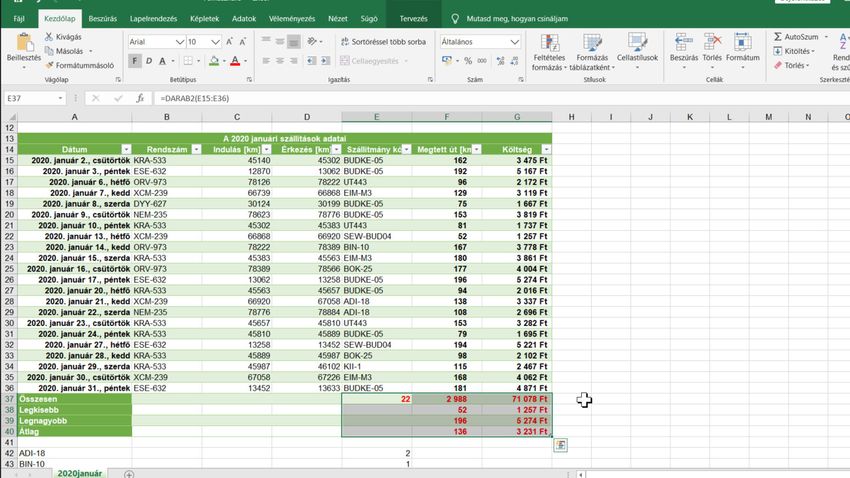Image resolution: width=850 pixels, height=478 pixels.
Task: Open the font size 10 dropdown
Action: 215,42
